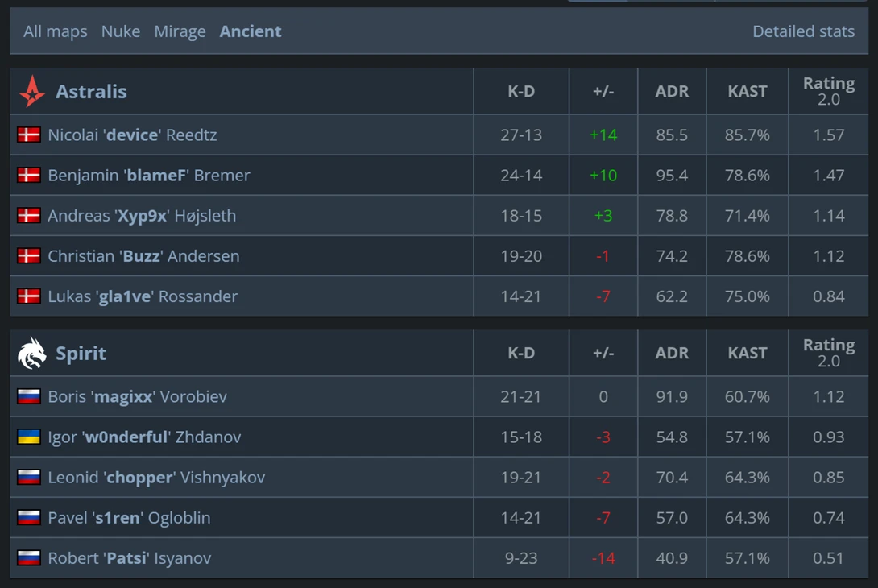Click the Astralis Rating 2.0 column header
Viewport: 878px width, 588px height.
tap(829, 91)
